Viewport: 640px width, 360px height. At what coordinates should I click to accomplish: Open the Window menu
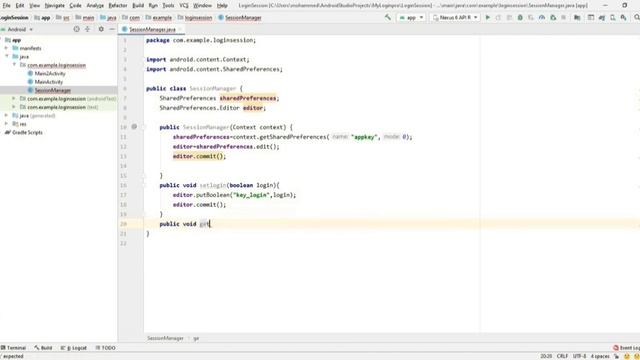[202, 6]
